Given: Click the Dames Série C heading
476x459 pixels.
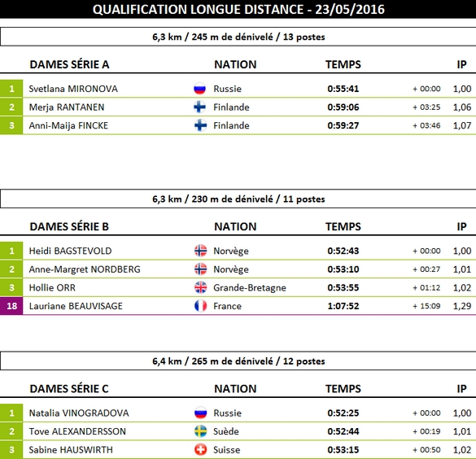Looking at the screenshot, I should click(69, 389).
